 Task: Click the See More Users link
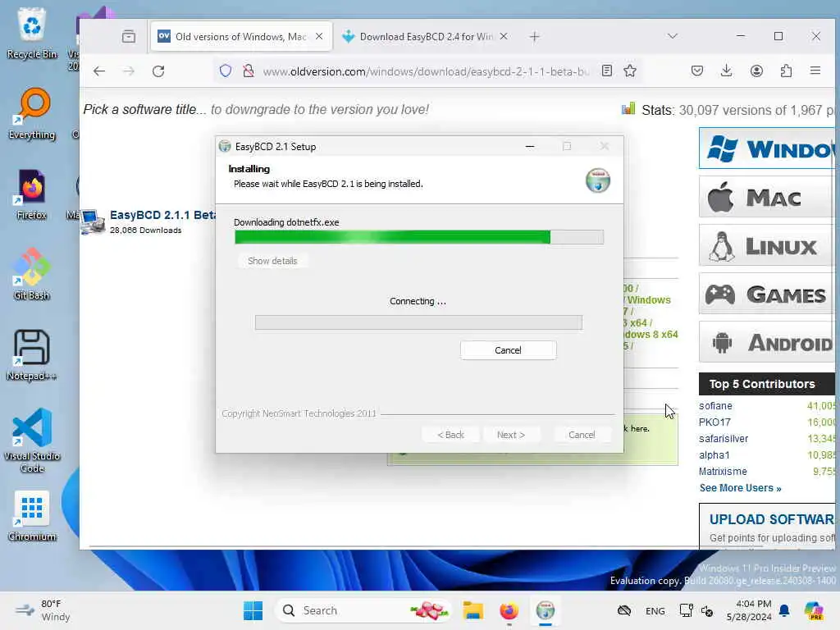point(741,488)
